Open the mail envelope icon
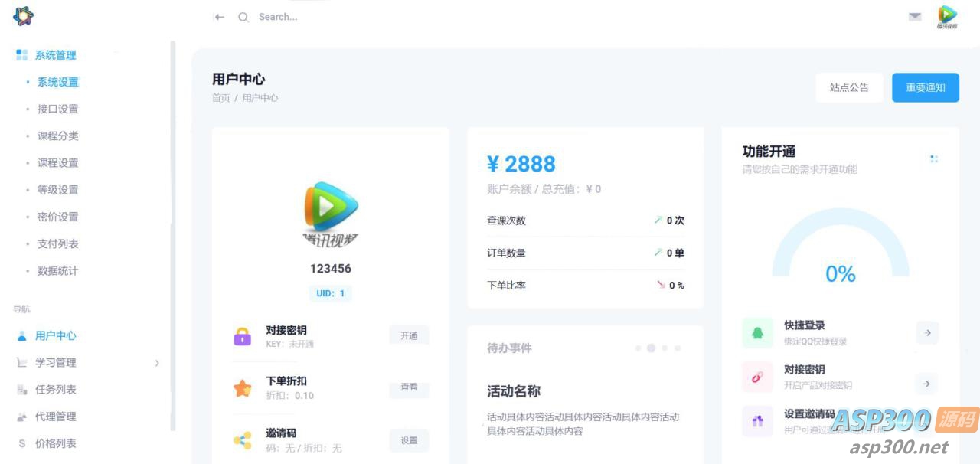Screen dimensions: 980x464 [915, 16]
